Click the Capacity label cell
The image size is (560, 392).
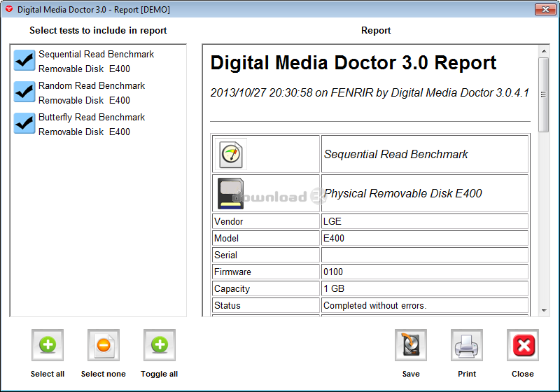coord(266,288)
